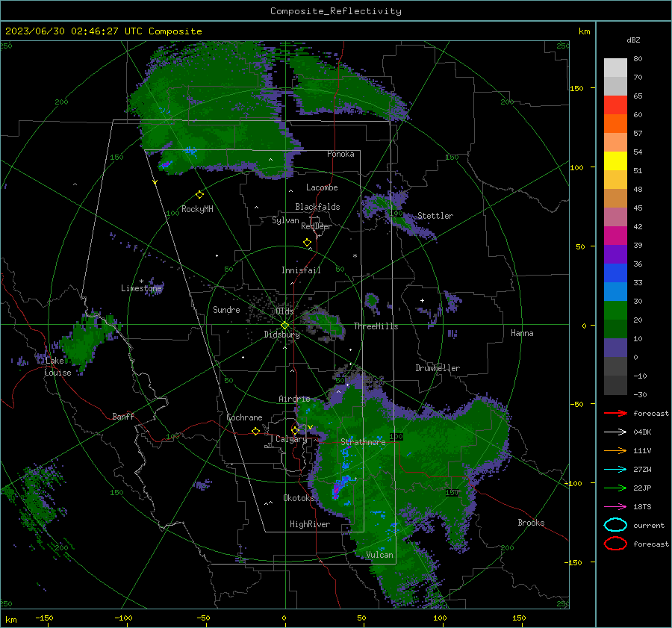Click the Okotoks city label

299,498
